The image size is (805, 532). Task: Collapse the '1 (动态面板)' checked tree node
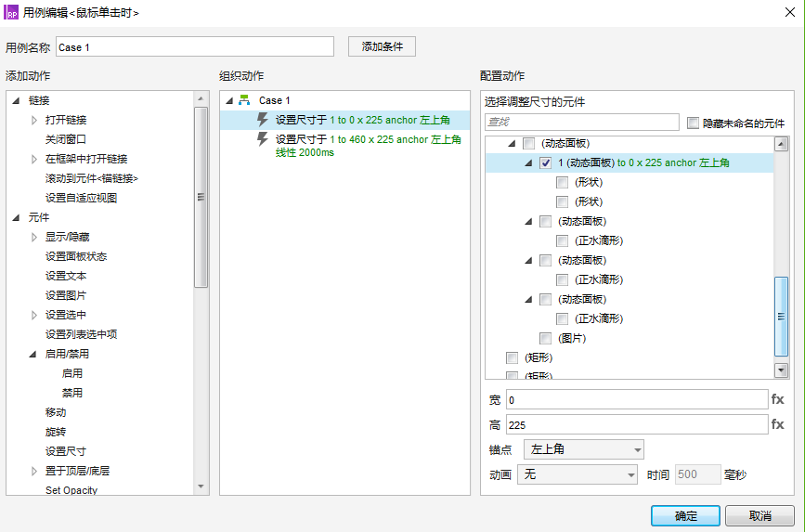528,163
